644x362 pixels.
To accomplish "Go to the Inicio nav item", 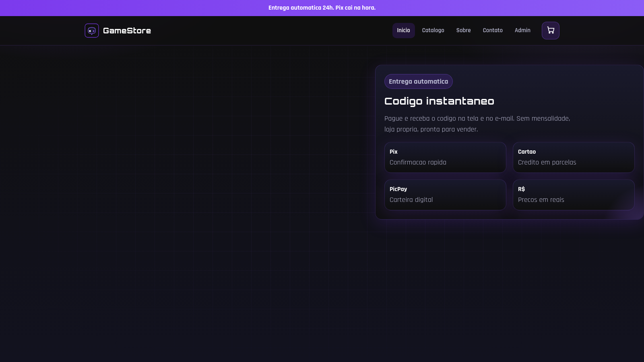I will [403, 31].
